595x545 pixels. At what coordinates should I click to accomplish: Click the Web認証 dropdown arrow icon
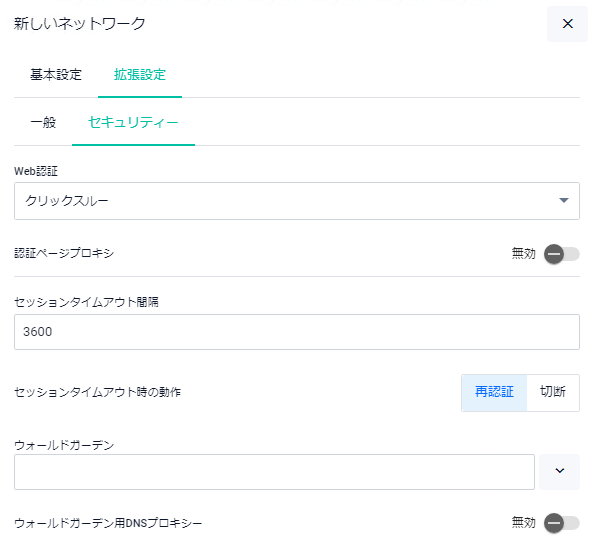coord(564,200)
